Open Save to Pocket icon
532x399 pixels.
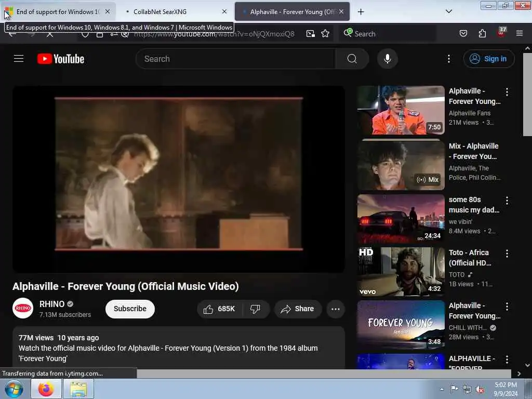click(463, 33)
